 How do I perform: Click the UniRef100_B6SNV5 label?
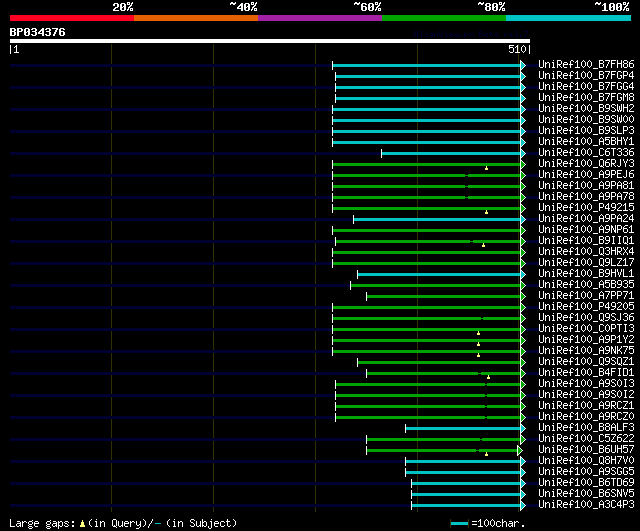coord(586,494)
